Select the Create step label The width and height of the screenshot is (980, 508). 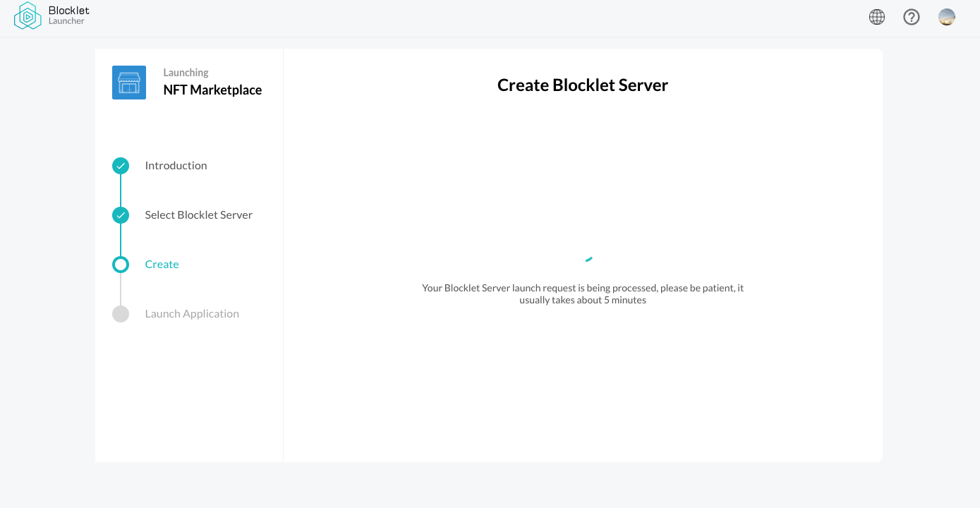[162, 264]
